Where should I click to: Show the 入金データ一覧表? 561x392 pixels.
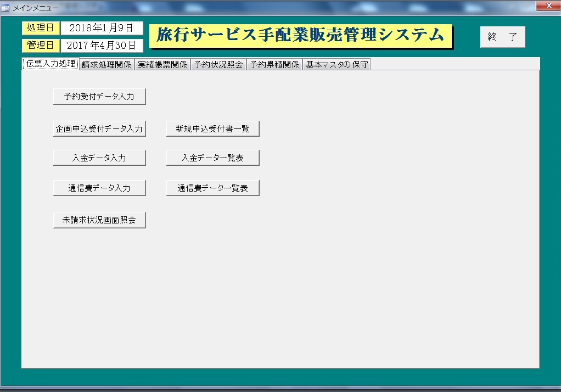tap(213, 158)
